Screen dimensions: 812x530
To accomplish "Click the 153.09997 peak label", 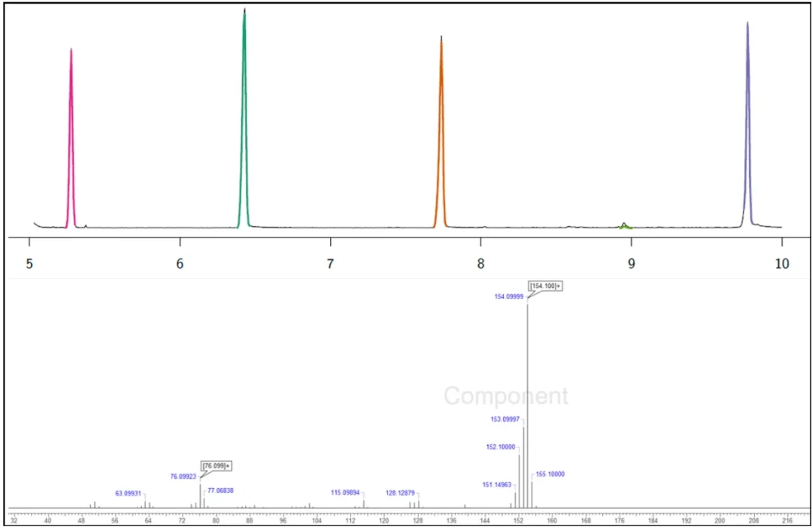I will pyautogui.click(x=505, y=419).
